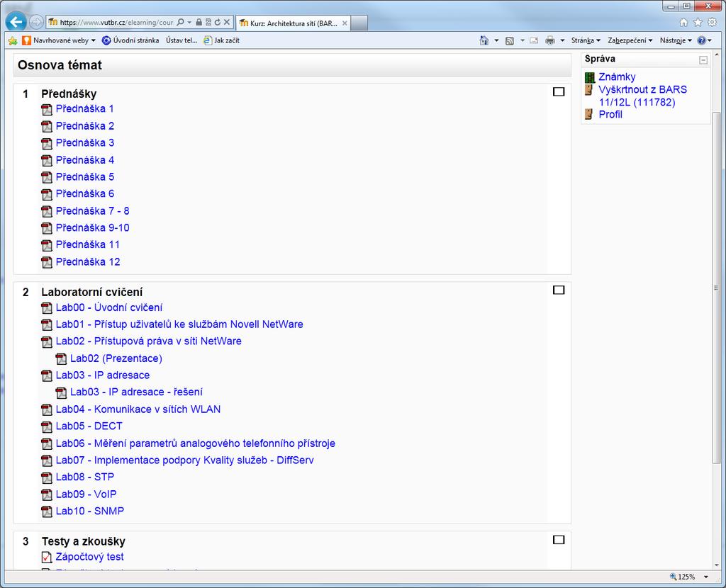
Task: Open the Tools gear icon
Action: point(712,22)
